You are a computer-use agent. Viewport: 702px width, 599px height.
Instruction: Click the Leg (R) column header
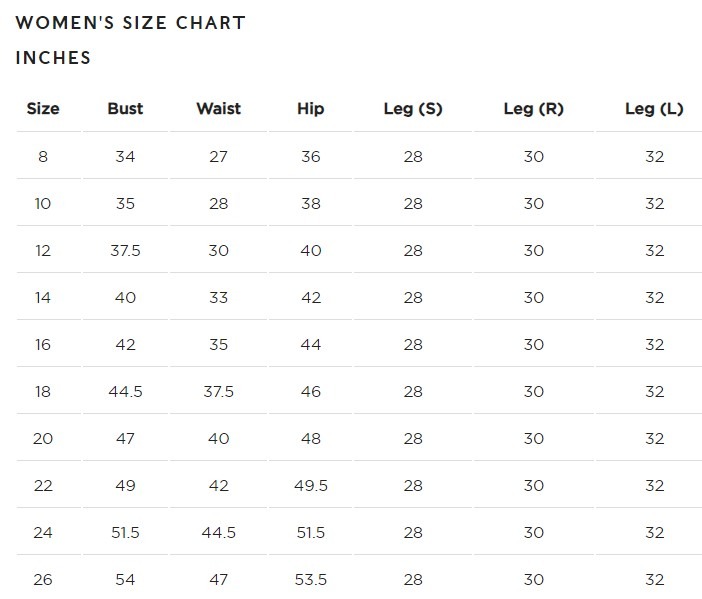pyautogui.click(x=534, y=109)
